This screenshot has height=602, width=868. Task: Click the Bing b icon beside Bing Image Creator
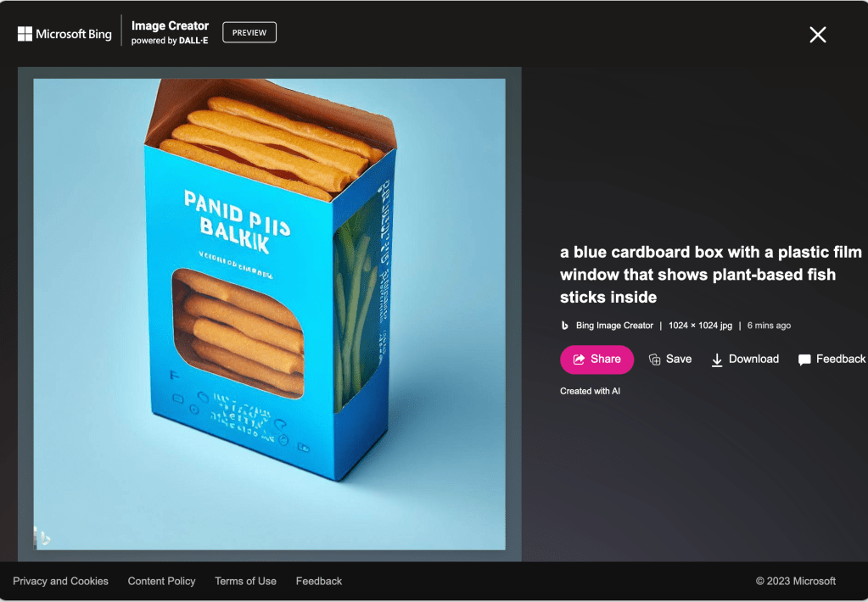click(564, 326)
